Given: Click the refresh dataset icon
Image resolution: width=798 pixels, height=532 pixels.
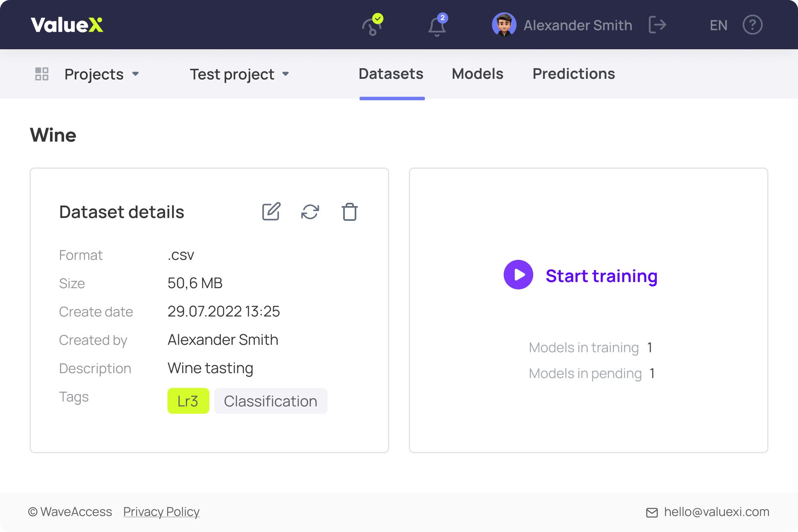Looking at the screenshot, I should [310, 213].
